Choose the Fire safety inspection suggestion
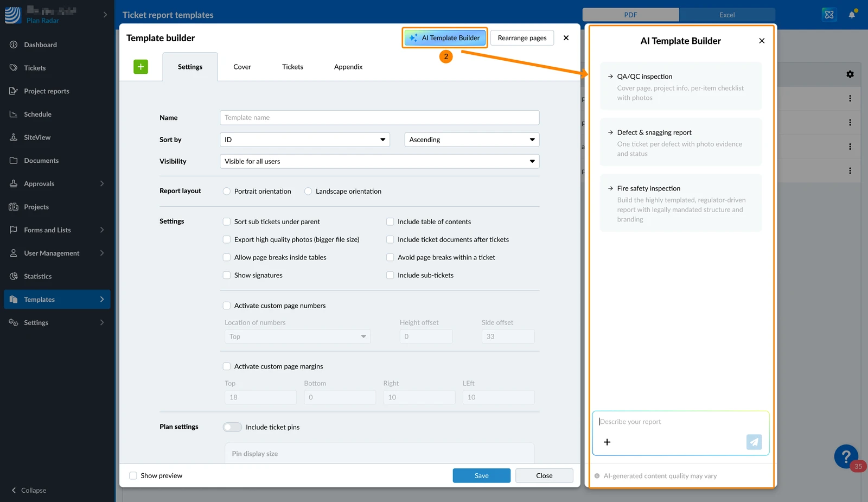This screenshot has height=502, width=868. click(x=681, y=203)
